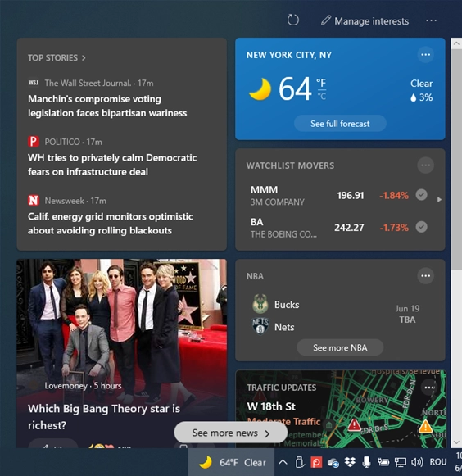This screenshot has width=462, height=476.
Task: Open Which Big Bang Theory star is richest
Action: tap(104, 417)
